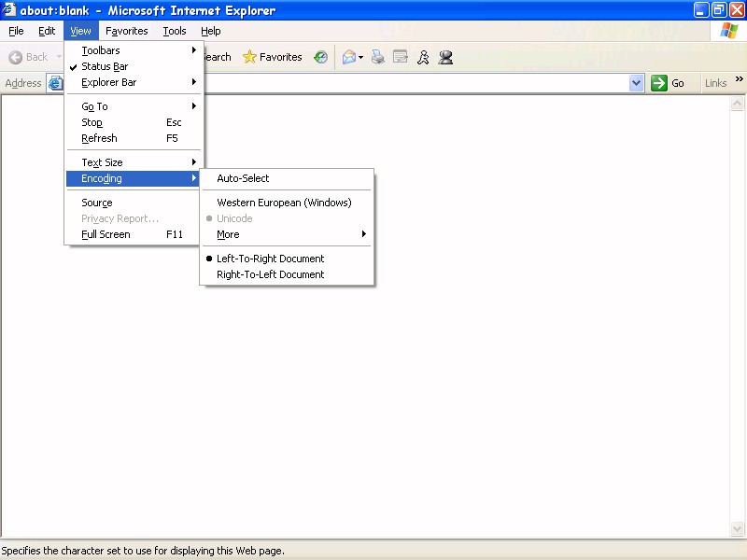
Task: Open the History clock icon
Action: click(320, 57)
